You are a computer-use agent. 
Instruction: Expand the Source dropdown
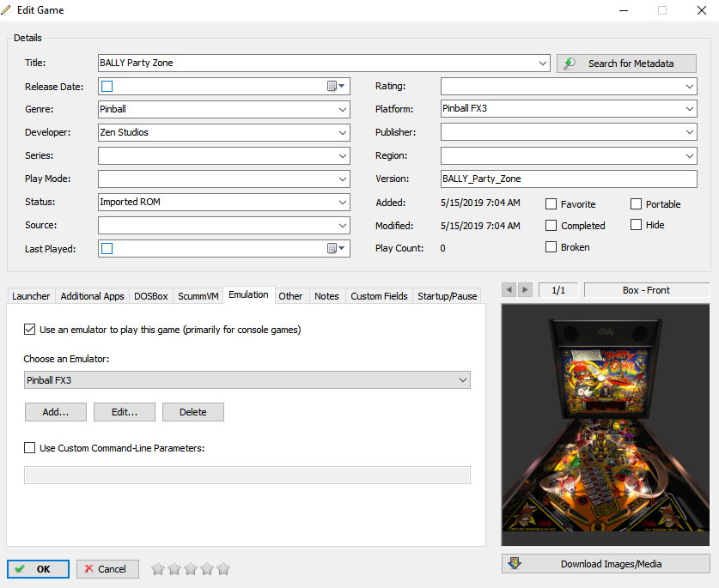pos(343,226)
